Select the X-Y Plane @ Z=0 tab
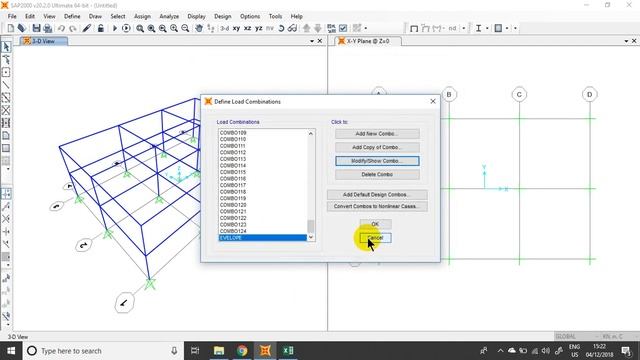The width and height of the screenshot is (640, 360). pos(368,41)
